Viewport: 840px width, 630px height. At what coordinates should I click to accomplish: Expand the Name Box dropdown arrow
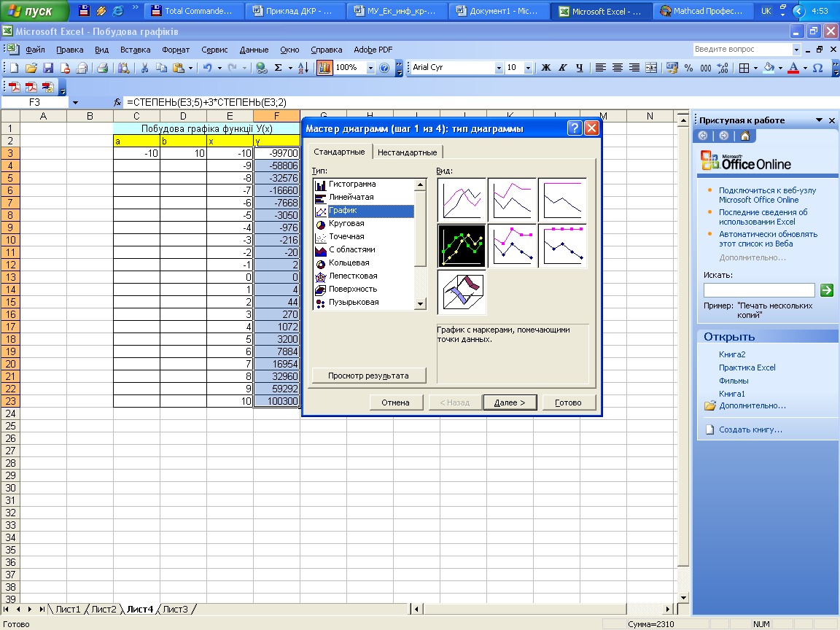tap(75, 102)
